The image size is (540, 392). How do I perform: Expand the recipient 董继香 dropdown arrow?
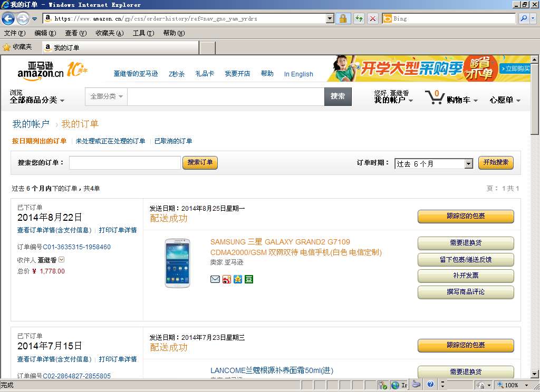(62, 260)
